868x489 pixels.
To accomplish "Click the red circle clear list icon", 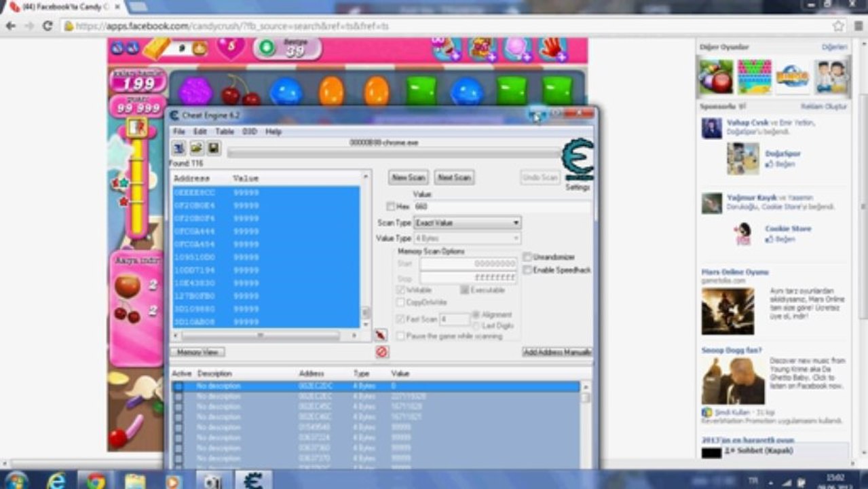I will (x=382, y=352).
